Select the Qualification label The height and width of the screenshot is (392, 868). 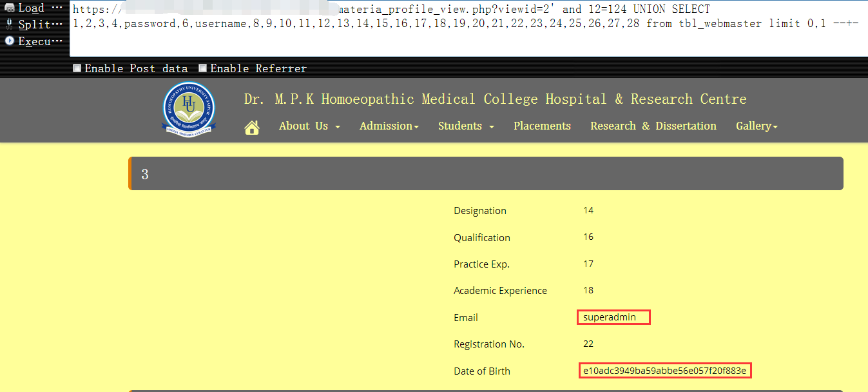coord(482,238)
